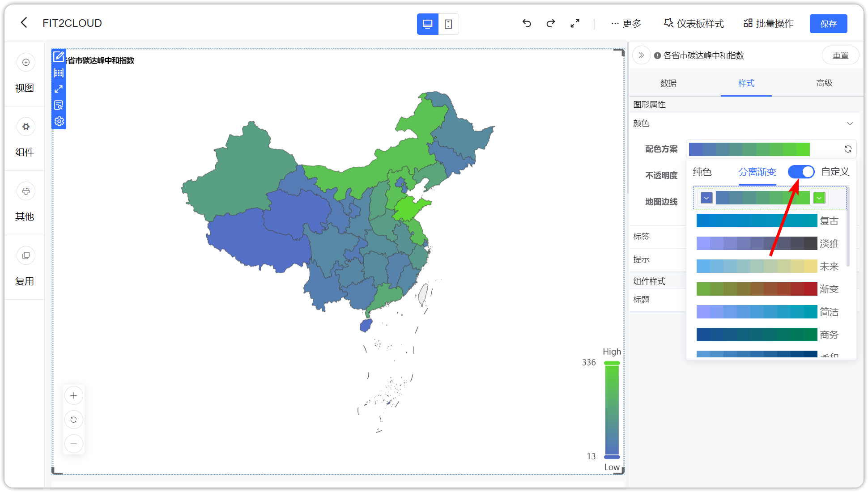Toggle the 自定义 custom switch
868x492 pixels.
tap(801, 172)
